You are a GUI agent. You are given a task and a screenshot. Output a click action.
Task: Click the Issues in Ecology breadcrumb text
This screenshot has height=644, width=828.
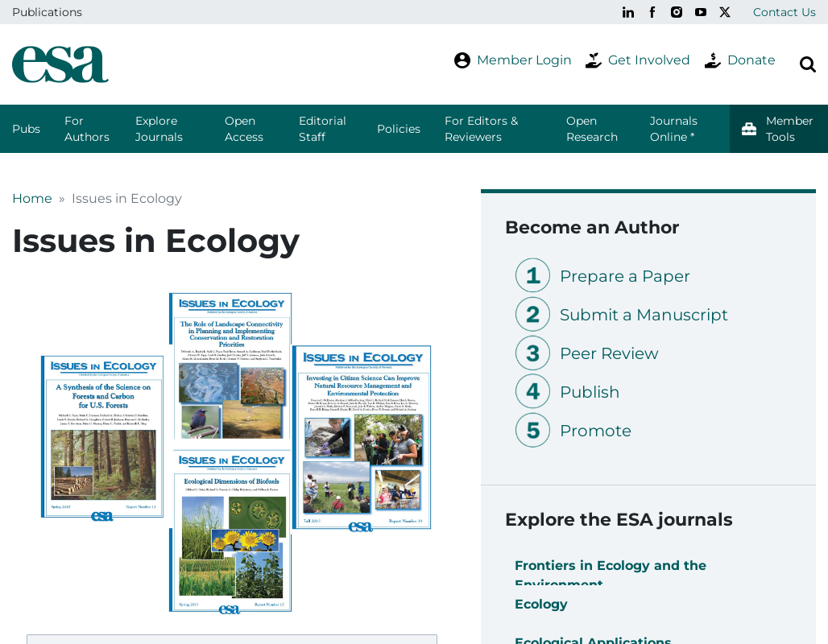126,199
